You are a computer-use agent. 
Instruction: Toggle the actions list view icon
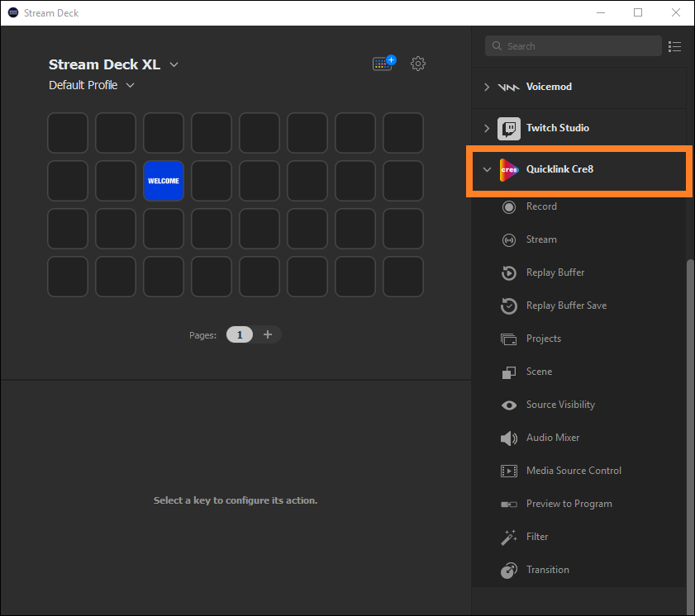pos(674,46)
